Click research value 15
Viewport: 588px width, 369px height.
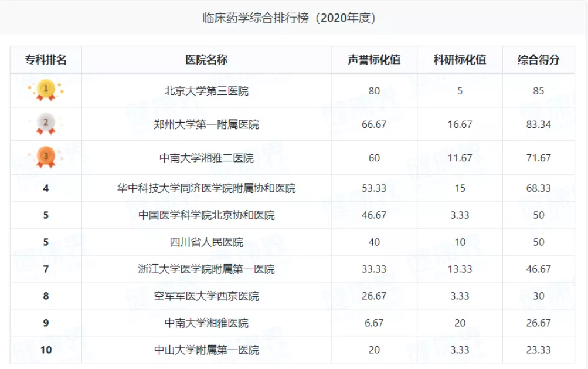click(x=460, y=188)
